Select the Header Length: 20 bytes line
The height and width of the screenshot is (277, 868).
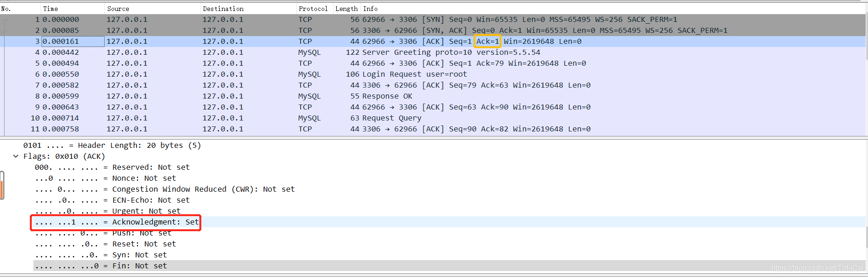coord(112,146)
